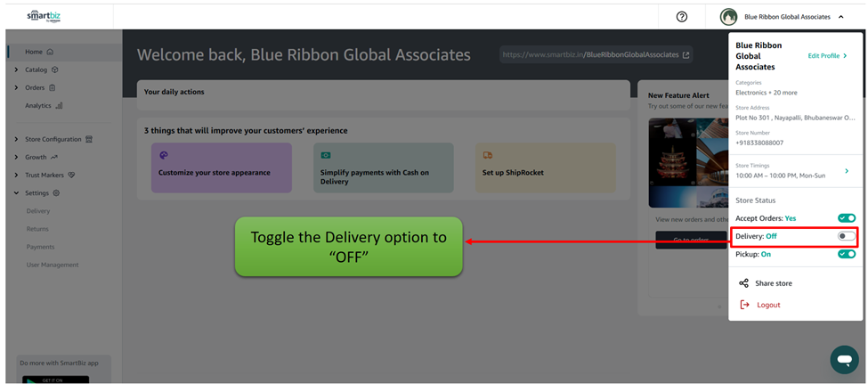The height and width of the screenshot is (384, 868).
Task: Click the palette icon on Customize card
Action: pyautogui.click(x=163, y=155)
